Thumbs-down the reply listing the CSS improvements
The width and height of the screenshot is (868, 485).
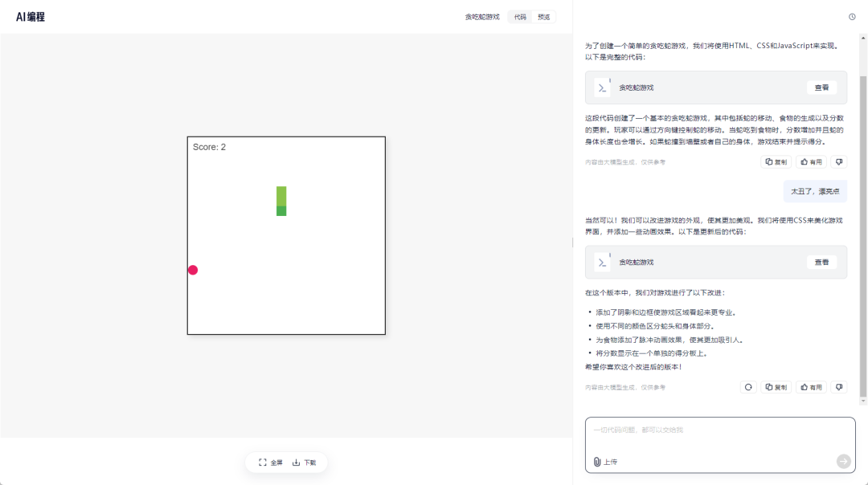[839, 387]
